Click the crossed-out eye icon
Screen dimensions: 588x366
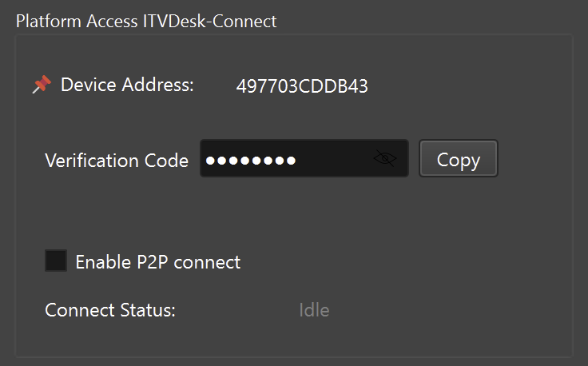pyautogui.click(x=384, y=159)
